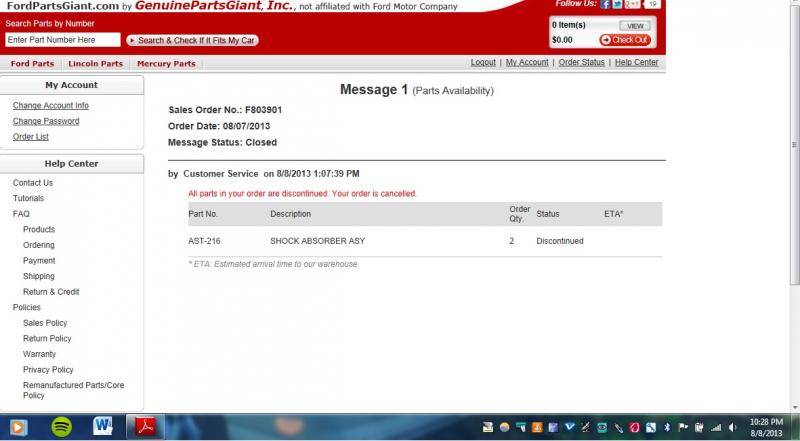Open the Facebook follow icon

(606, 5)
